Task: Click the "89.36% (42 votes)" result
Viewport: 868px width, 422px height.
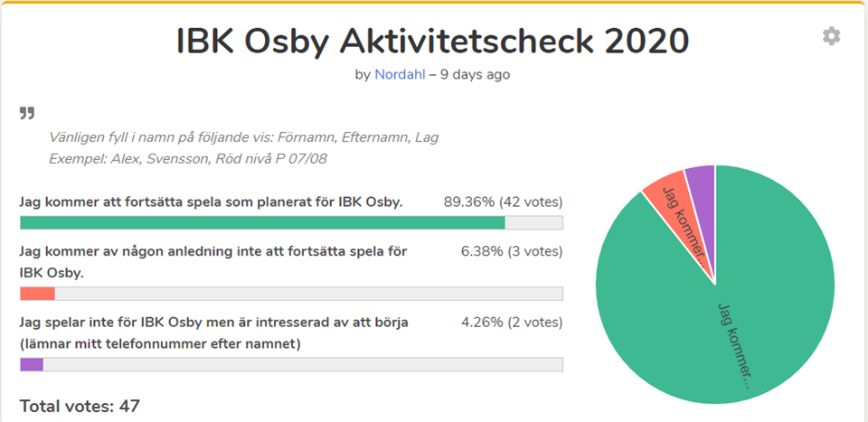Action: tap(503, 202)
